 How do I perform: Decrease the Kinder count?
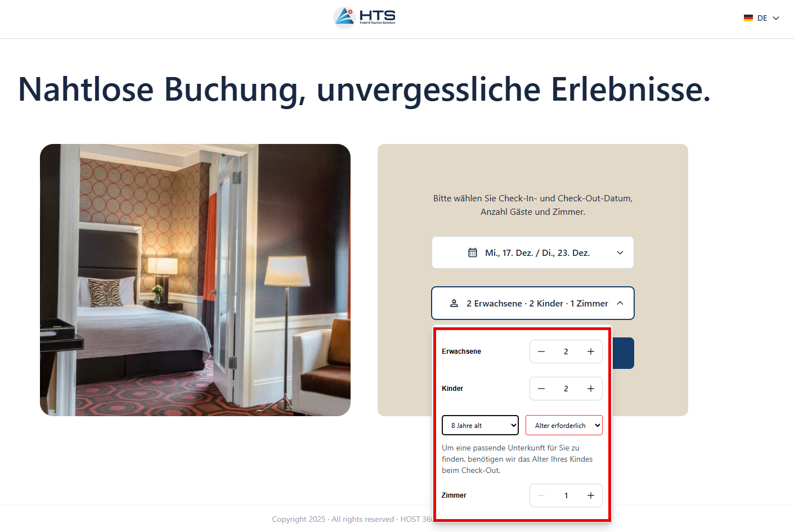[541, 389]
